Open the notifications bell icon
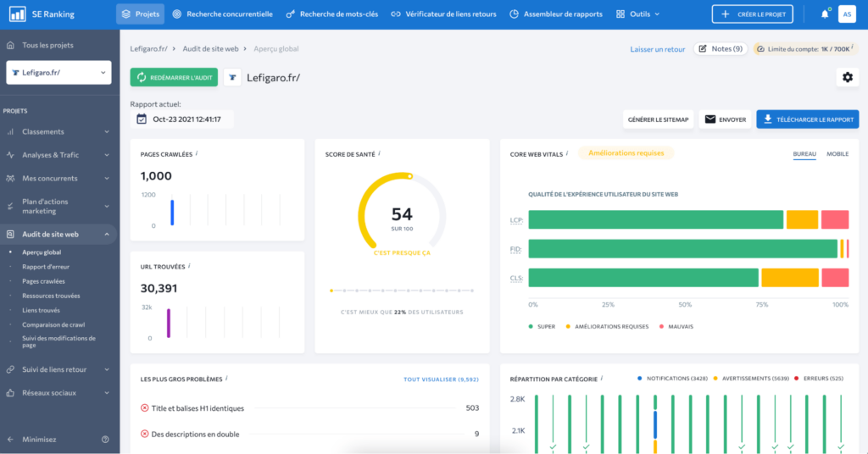868x454 pixels. (x=825, y=14)
